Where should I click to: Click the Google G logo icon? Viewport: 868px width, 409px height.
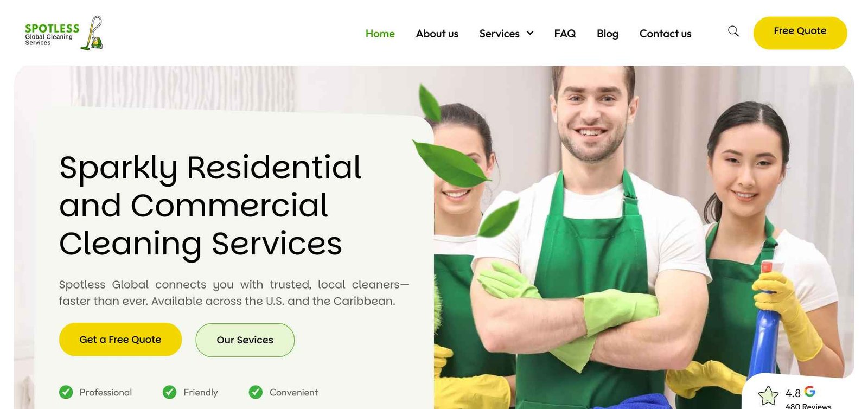point(810,391)
